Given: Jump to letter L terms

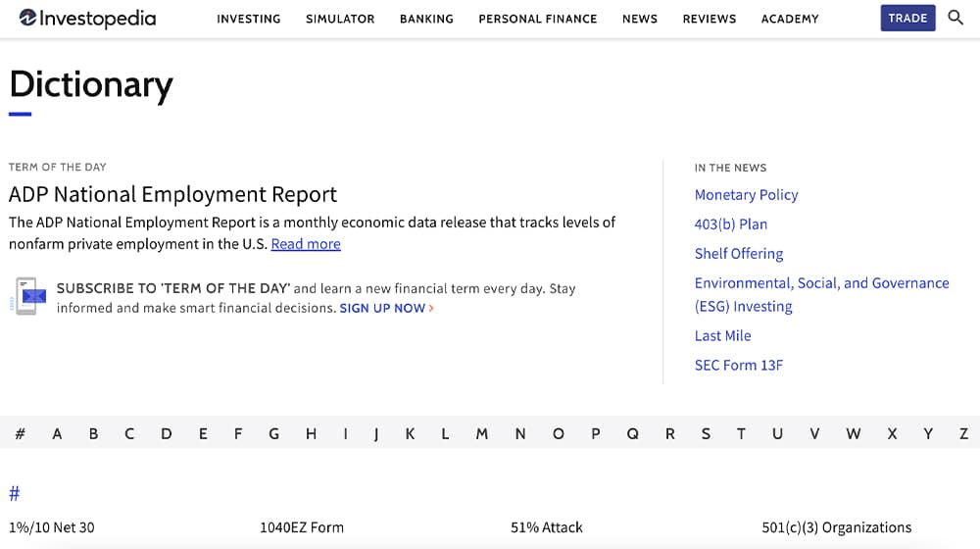Looking at the screenshot, I should pos(445,433).
